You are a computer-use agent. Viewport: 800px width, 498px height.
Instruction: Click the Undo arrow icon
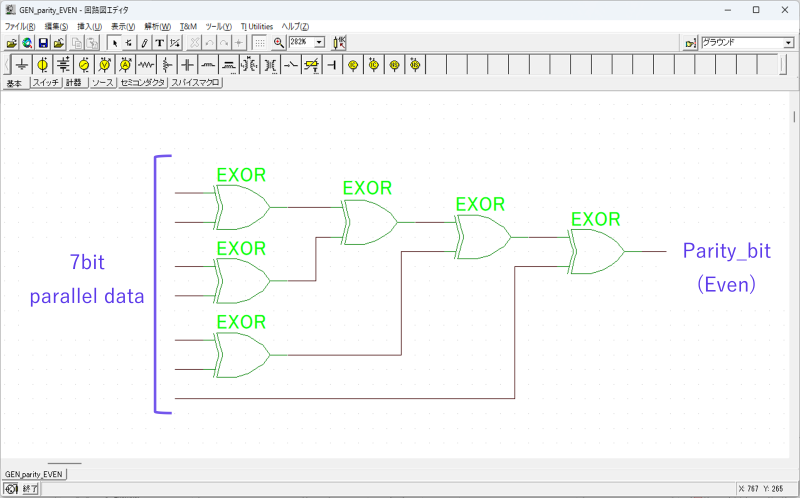click(209, 43)
